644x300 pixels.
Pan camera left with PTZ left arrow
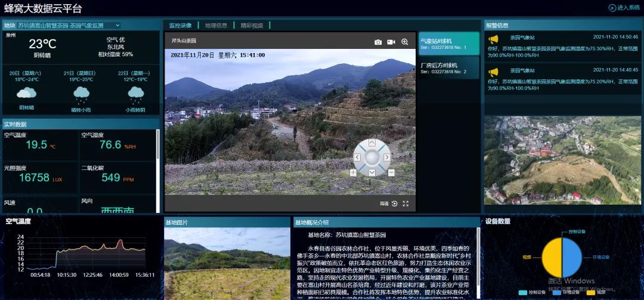click(x=357, y=157)
